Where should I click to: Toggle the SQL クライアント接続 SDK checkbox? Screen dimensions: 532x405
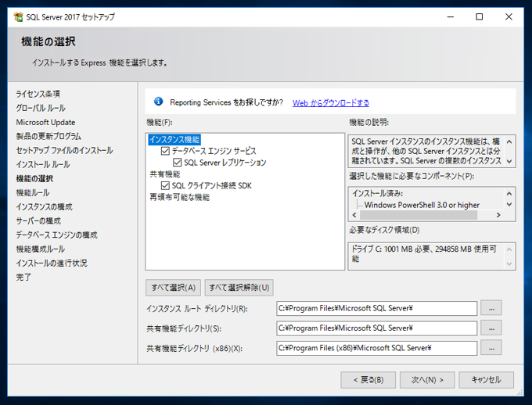[165, 185]
